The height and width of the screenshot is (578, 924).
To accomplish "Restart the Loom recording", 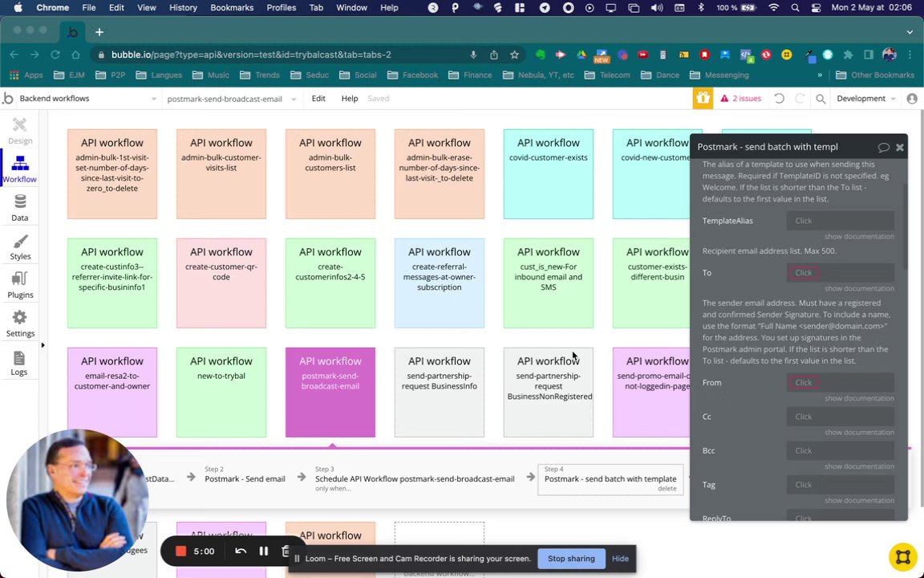I will click(x=241, y=551).
